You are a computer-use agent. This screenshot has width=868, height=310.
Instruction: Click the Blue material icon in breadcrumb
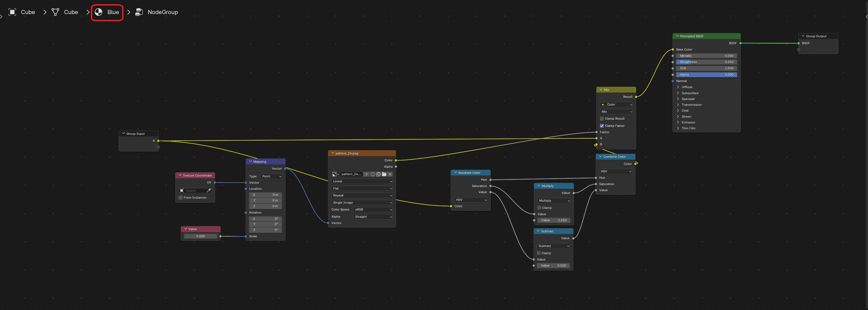coord(98,12)
